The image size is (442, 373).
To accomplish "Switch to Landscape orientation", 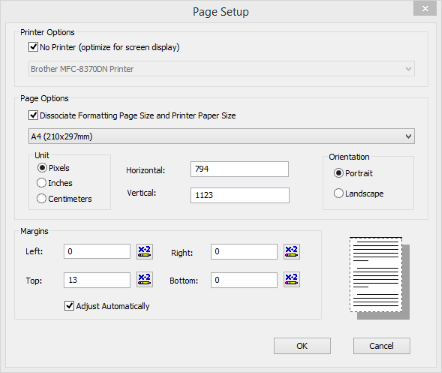I will coord(338,193).
